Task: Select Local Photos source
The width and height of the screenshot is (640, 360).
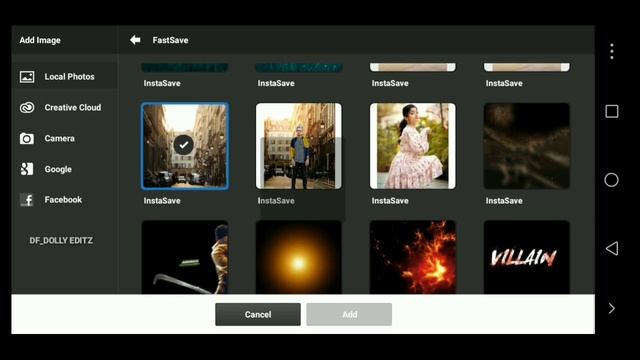Action: pyautogui.click(x=64, y=77)
